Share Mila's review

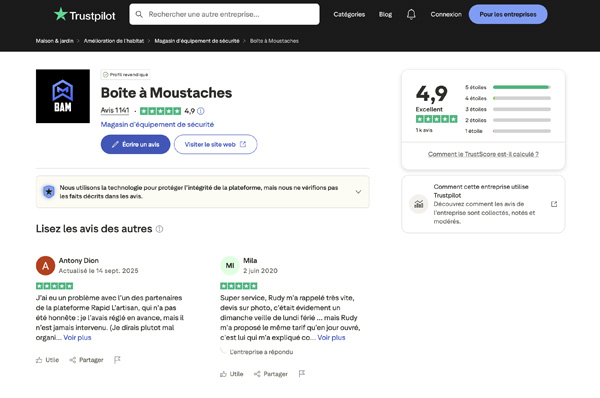pyautogui.click(x=271, y=374)
